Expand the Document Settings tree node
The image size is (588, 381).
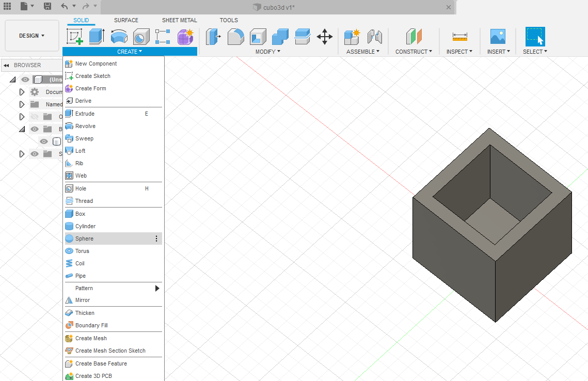coord(22,92)
